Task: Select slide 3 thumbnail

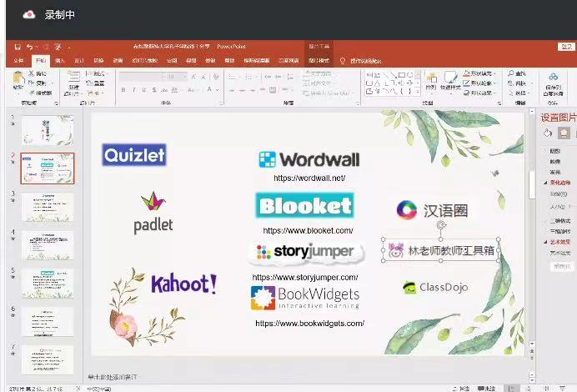Action: (47, 207)
